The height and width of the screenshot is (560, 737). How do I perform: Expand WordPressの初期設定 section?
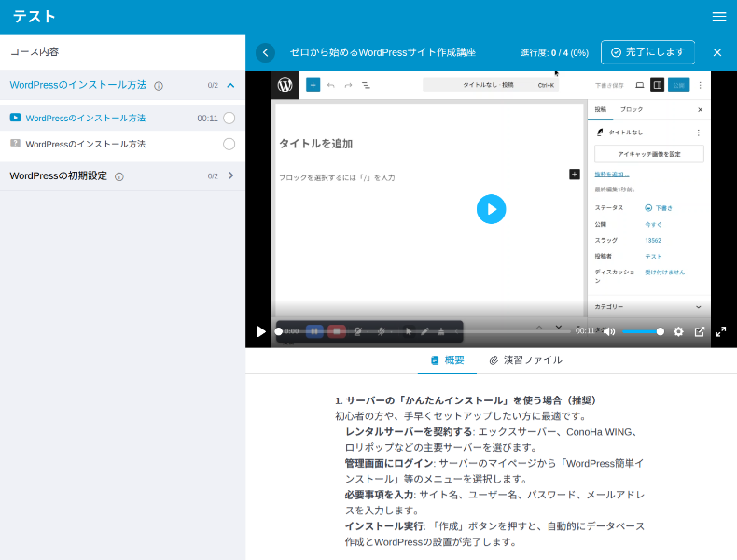pyautogui.click(x=230, y=175)
